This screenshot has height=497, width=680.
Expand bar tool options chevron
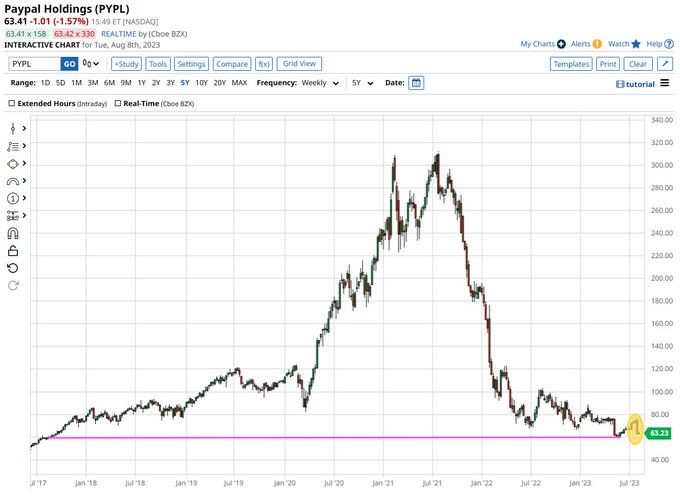pyautogui.click(x=24, y=128)
